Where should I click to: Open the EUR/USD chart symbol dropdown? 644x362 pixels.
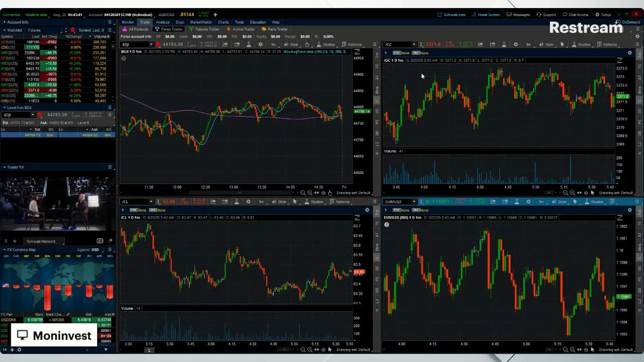click(414, 202)
